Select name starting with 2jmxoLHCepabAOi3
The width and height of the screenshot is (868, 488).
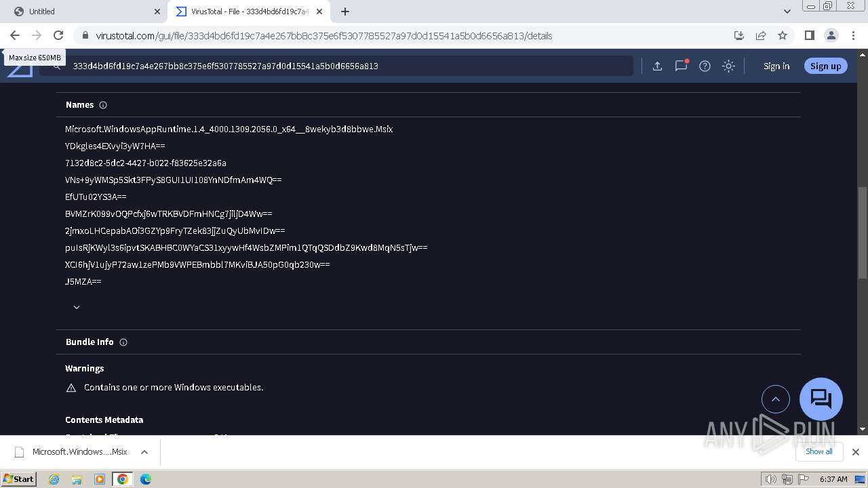(x=175, y=230)
